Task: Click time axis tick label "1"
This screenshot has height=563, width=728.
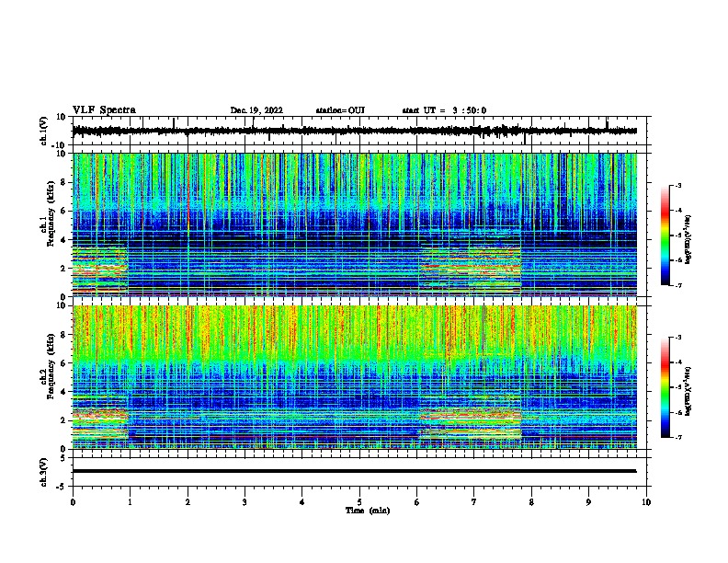Action: coord(130,502)
